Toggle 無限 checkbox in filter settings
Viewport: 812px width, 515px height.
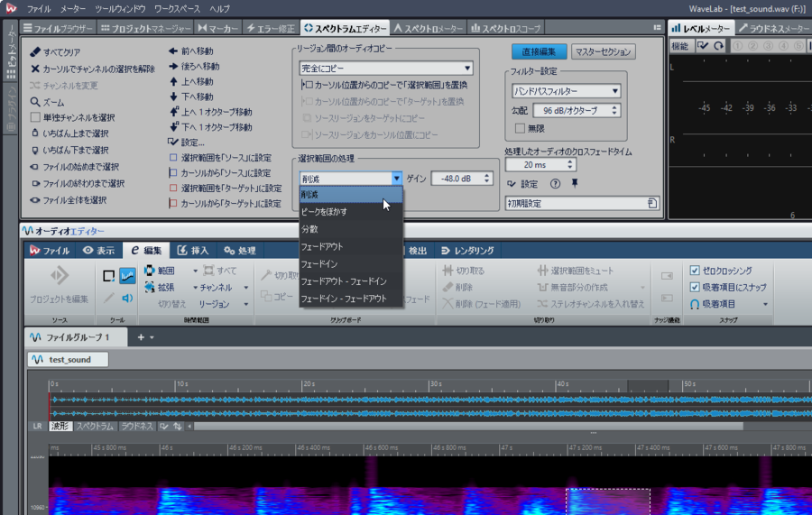(x=520, y=128)
